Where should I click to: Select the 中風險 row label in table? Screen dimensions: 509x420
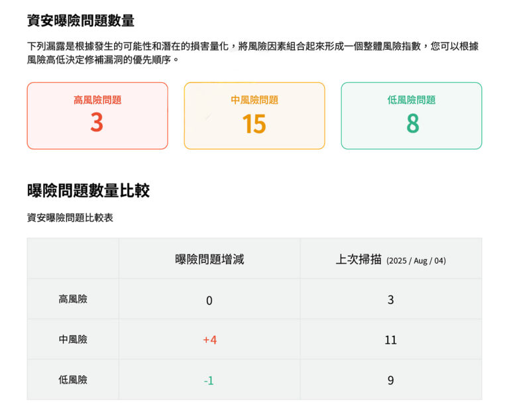[x=73, y=339]
